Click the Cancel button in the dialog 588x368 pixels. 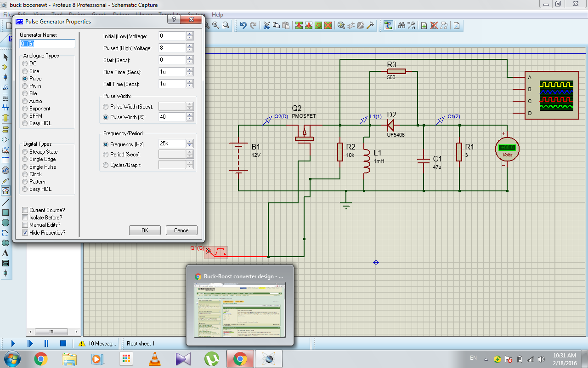point(181,230)
